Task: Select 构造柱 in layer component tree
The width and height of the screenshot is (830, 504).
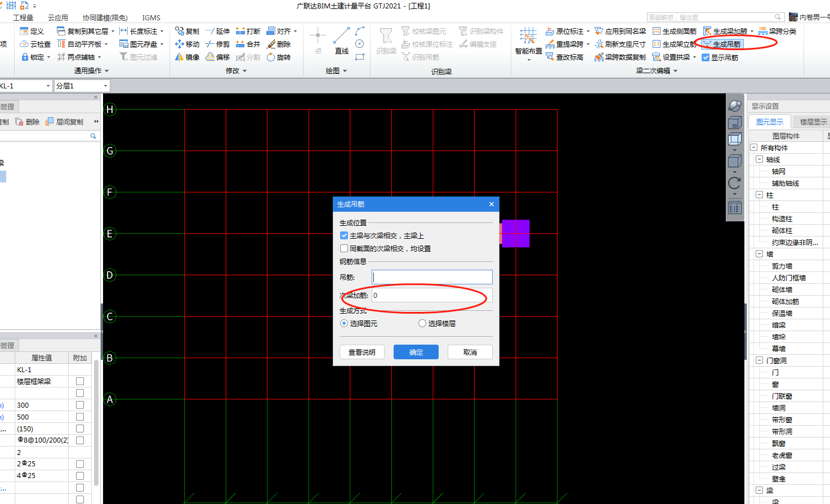Action: 782,218
